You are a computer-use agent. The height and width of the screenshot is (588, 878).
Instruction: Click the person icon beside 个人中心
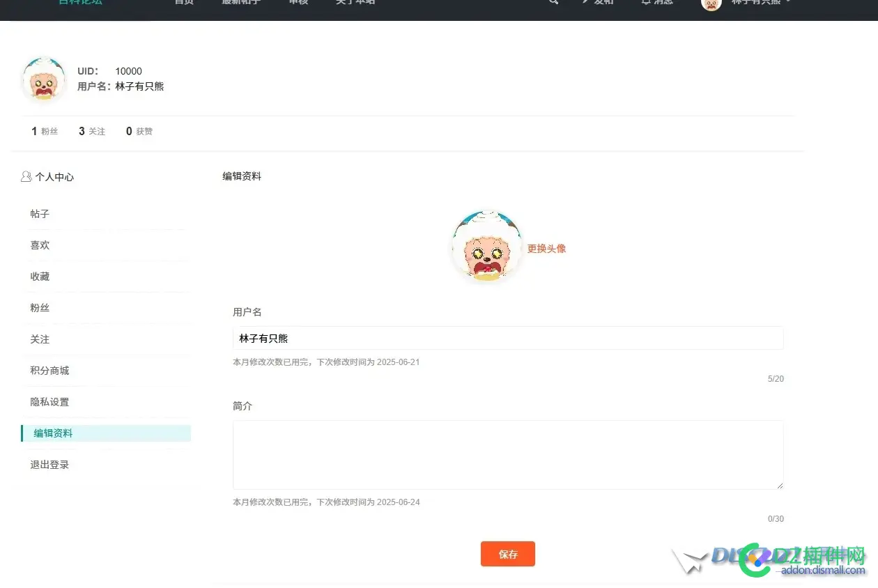[26, 177]
